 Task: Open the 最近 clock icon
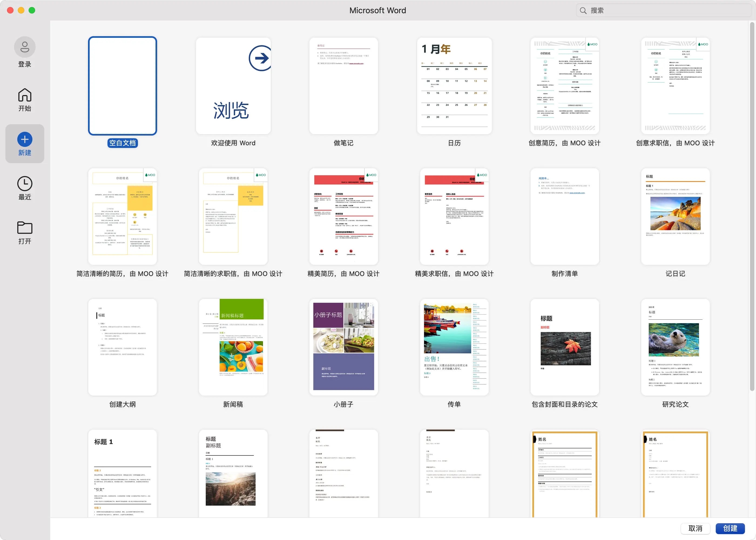pyautogui.click(x=25, y=184)
